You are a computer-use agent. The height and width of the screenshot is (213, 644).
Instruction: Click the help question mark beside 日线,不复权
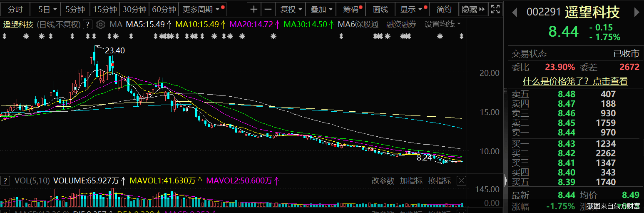[x=87, y=25]
